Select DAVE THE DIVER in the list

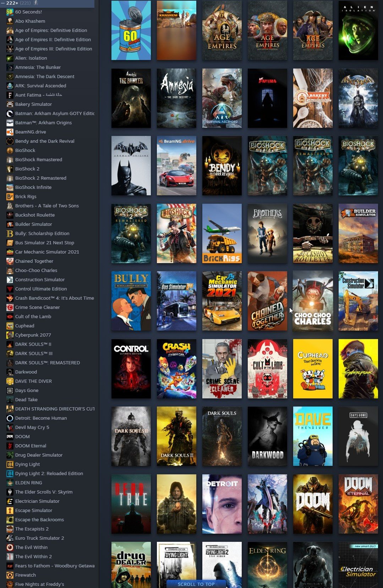click(33, 381)
